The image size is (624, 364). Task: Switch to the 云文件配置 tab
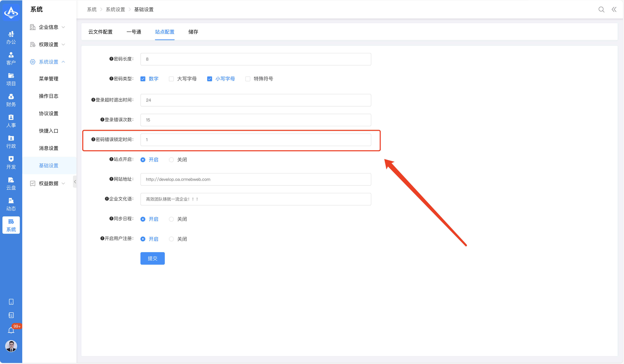(100, 32)
